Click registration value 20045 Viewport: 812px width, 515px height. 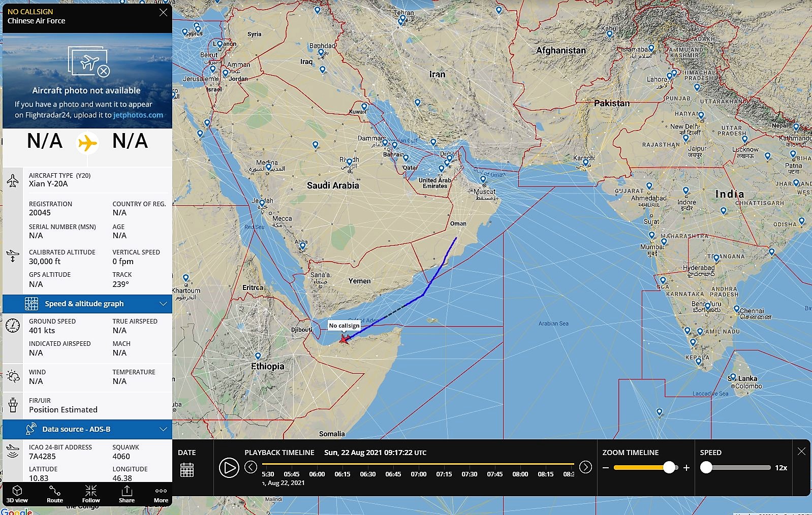click(40, 213)
